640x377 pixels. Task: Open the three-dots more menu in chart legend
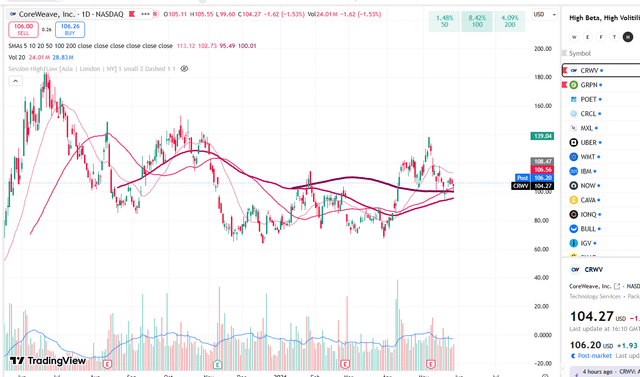click(145, 14)
